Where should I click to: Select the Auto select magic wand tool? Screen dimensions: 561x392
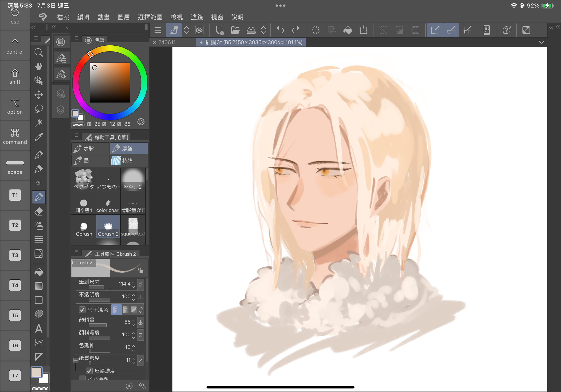[39, 123]
